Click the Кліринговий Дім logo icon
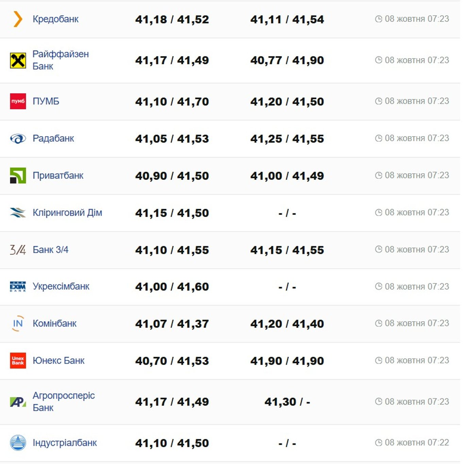Screen dimensions: 476x464 18,213
